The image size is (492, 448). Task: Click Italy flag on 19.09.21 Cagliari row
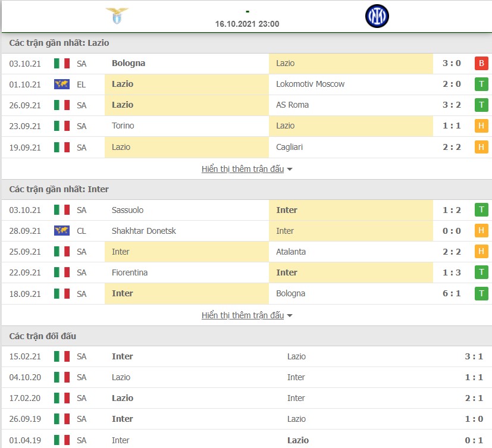tap(62, 147)
